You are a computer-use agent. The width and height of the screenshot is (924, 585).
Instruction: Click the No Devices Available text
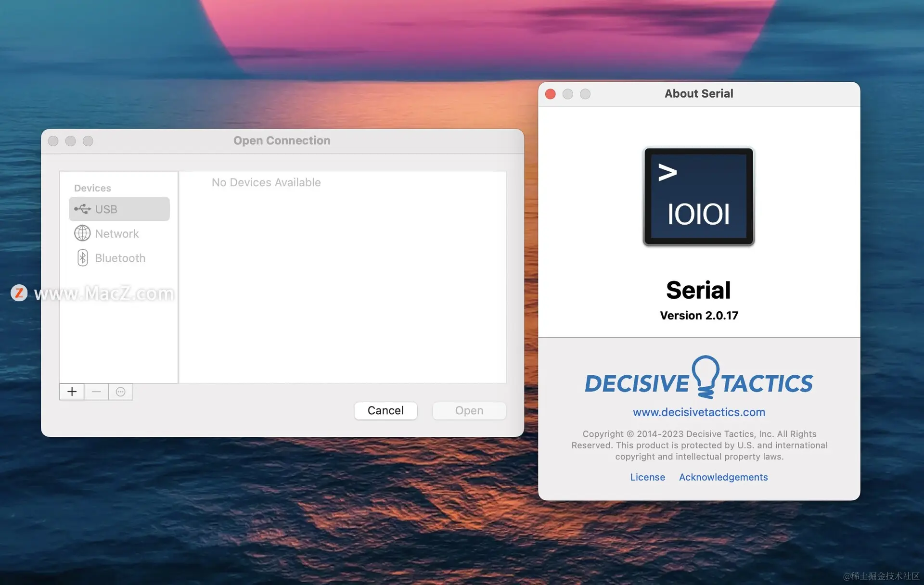click(x=266, y=182)
